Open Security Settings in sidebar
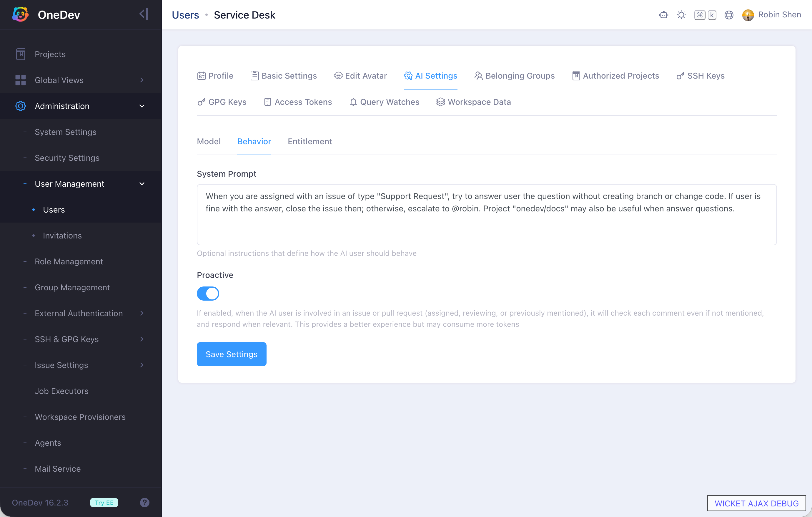Image resolution: width=812 pixels, height=517 pixels. (x=67, y=158)
